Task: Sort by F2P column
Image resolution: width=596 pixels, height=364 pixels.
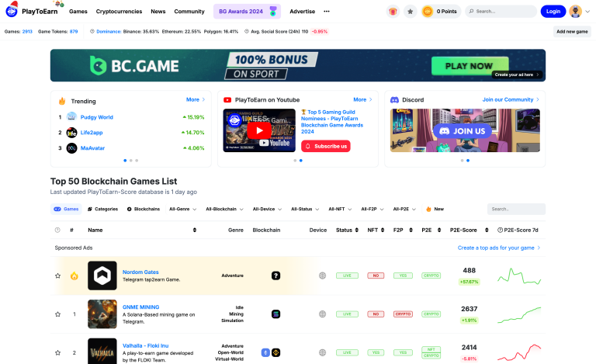Action: tap(411, 230)
